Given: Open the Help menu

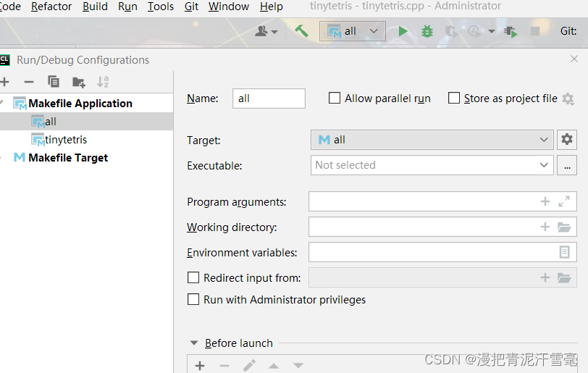Looking at the screenshot, I should [272, 7].
